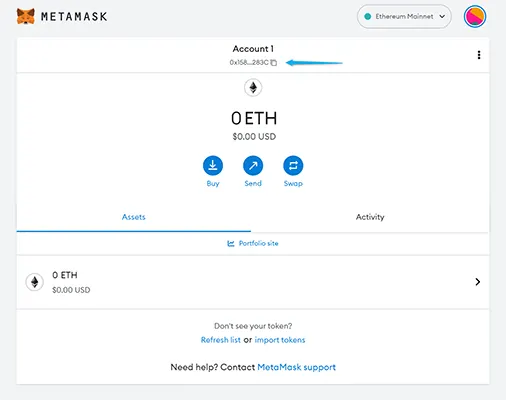Click the $0.00 USD value under the main balance
This screenshot has height=400, width=506.
click(254, 137)
